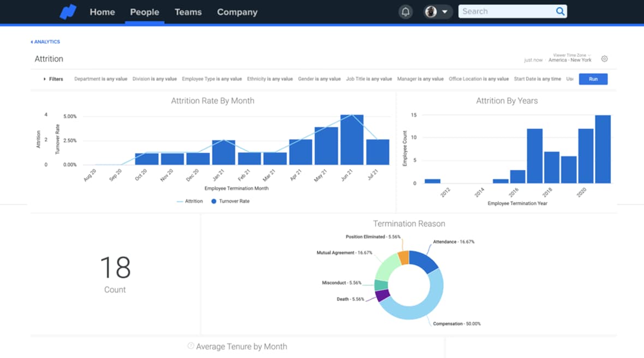Screen dimensions: 644x358
Task: Open the notifications bell
Action: (x=406, y=12)
